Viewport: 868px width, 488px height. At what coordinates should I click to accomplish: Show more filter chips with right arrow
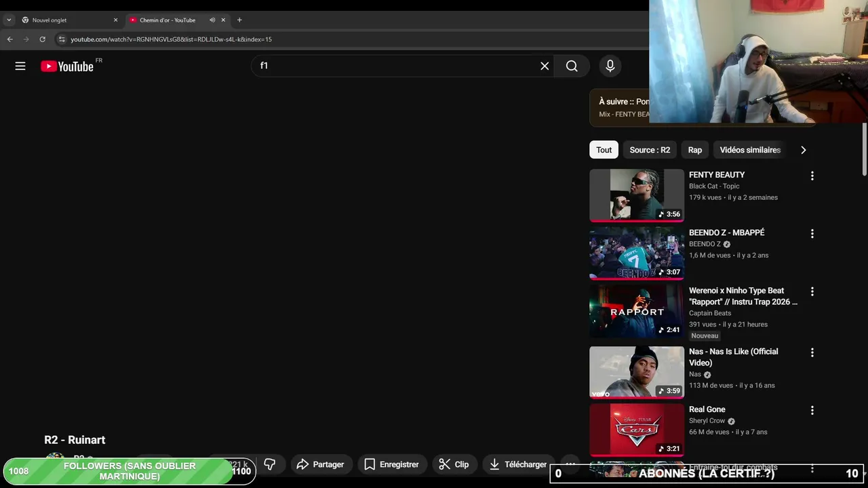click(803, 150)
